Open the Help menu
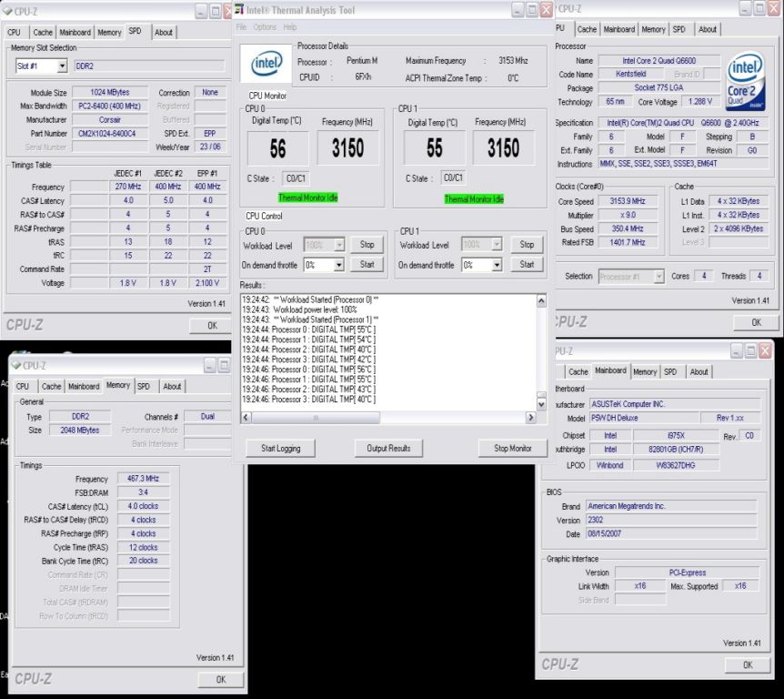 (x=290, y=27)
